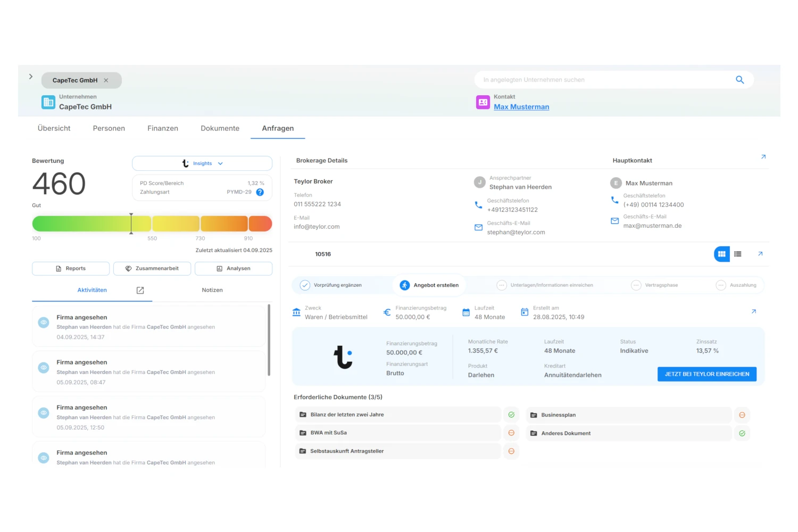Open activities in external view icon
Image resolution: width=798 pixels, height=532 pixels.
(x=140, y=290)
